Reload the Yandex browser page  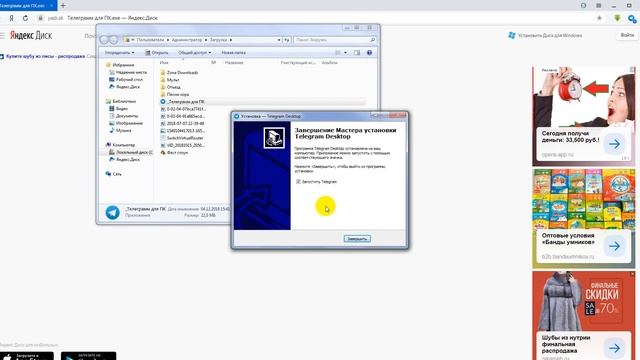[25, 18]
